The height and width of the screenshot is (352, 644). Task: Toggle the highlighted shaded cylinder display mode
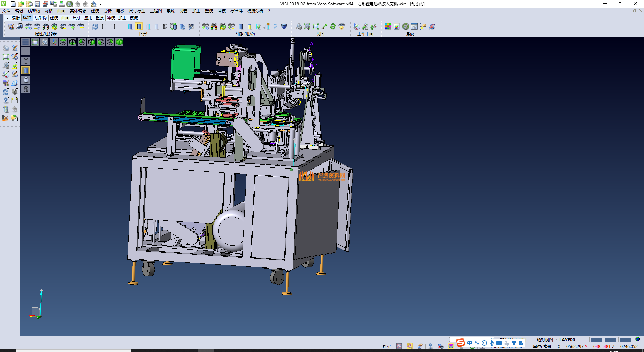point(139,27)
